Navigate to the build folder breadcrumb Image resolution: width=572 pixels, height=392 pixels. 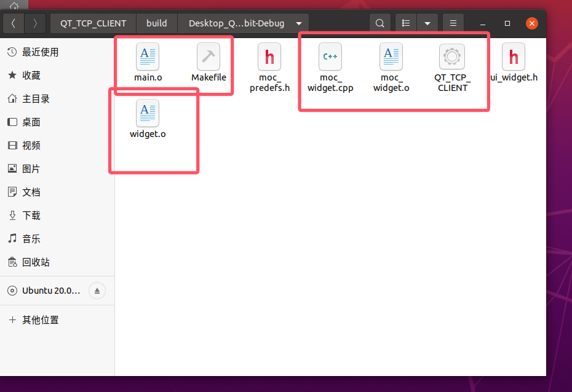[156, 23]
